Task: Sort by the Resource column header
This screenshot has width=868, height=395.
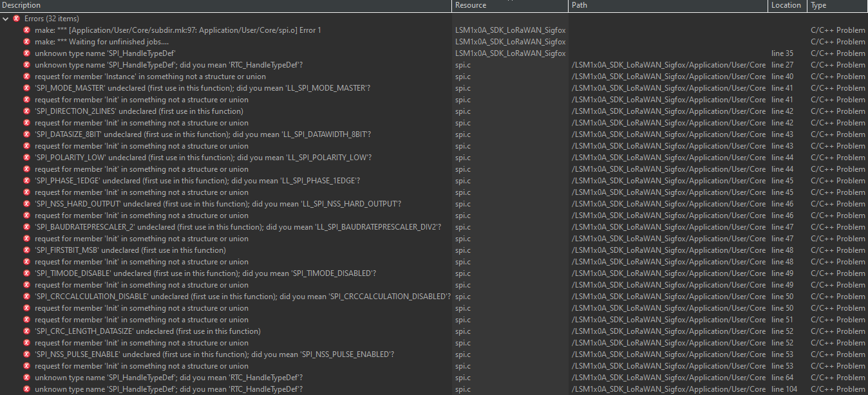Action: pyautogui.click(x=471, y=5)
